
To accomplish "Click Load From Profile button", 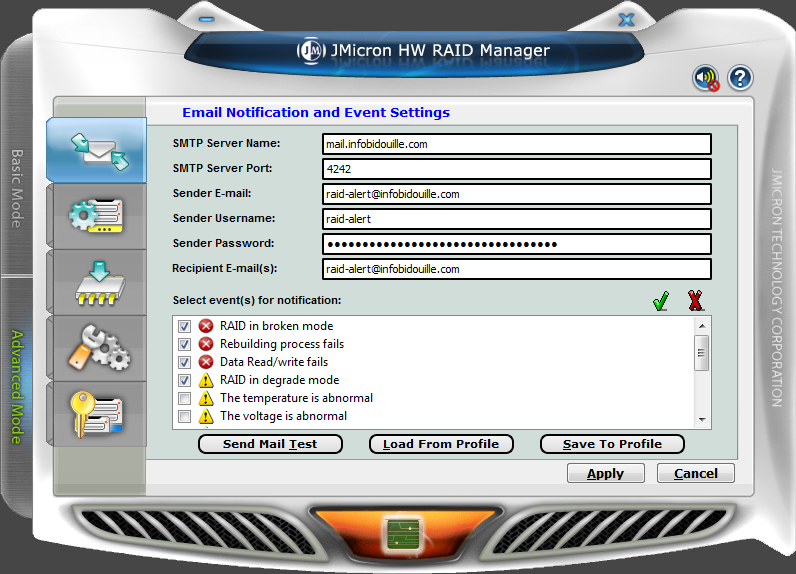I will click(x=441, y=444).
